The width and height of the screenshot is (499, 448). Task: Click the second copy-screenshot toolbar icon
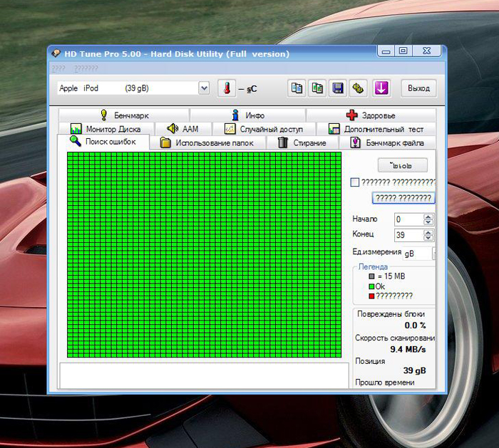tap(317, 88)
